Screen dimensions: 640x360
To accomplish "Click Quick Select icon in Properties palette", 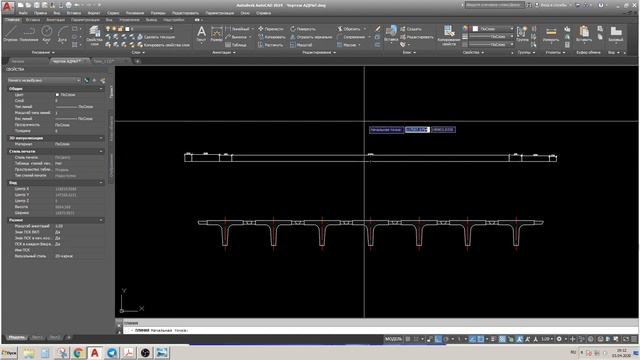I will (102, 80).
